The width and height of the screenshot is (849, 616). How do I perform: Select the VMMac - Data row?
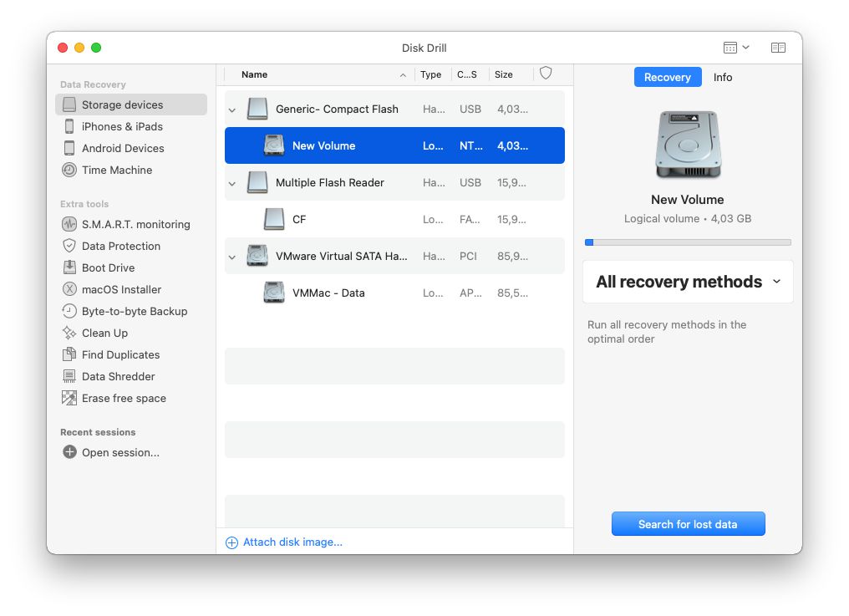394,293
